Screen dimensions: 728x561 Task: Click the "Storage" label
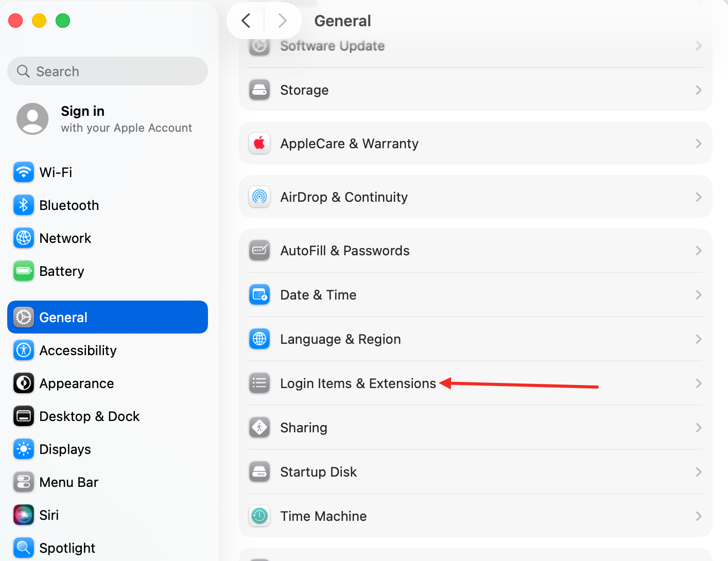[304, 90]
